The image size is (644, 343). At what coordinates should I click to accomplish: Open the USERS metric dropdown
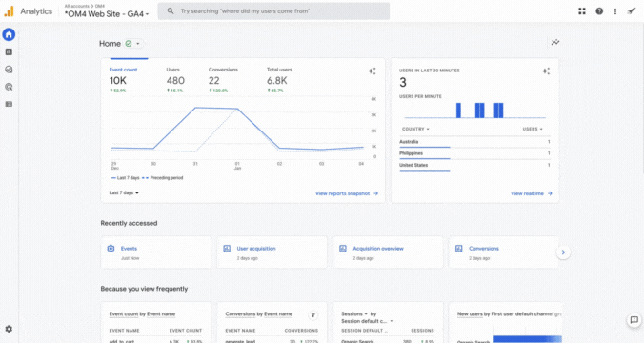coord(533,129)
